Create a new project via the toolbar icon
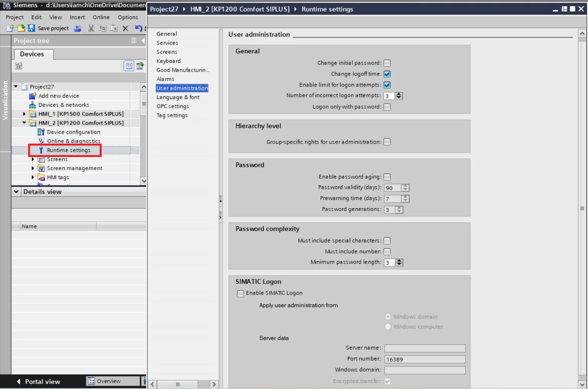This screenshot has width=588, height=389. coord(10,28)
